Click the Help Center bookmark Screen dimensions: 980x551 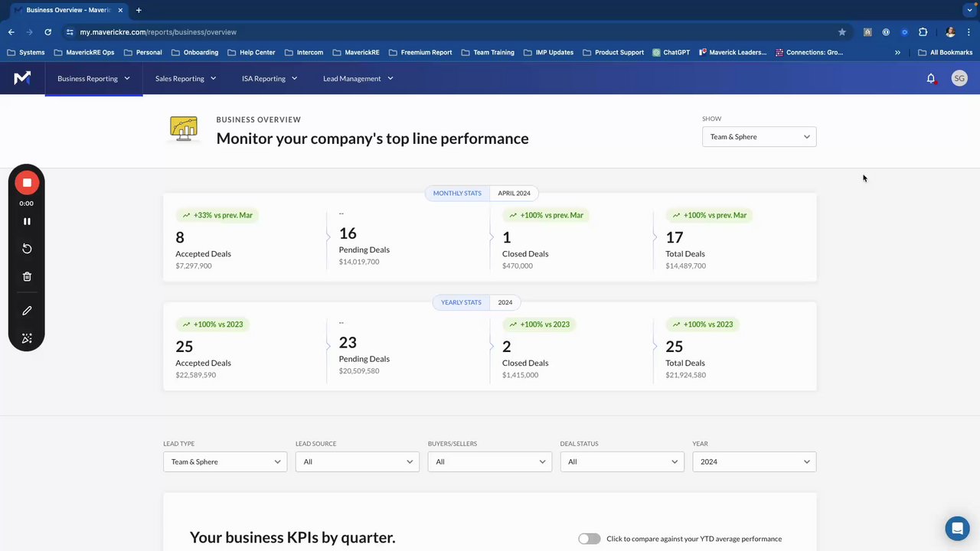[251, 53]
